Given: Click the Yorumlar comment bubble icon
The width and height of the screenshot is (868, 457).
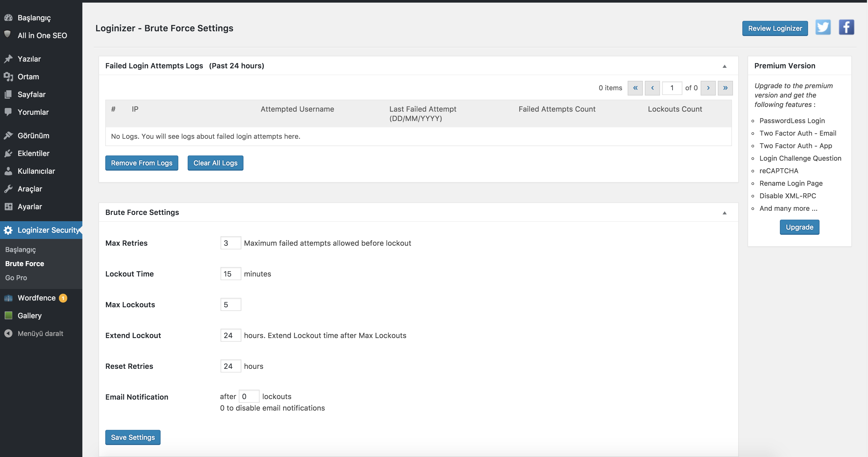Looking at the screenshot, I should (8, 112).
